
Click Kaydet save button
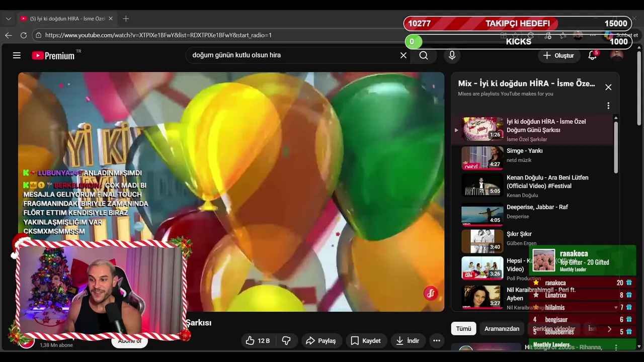click(366, 340)
